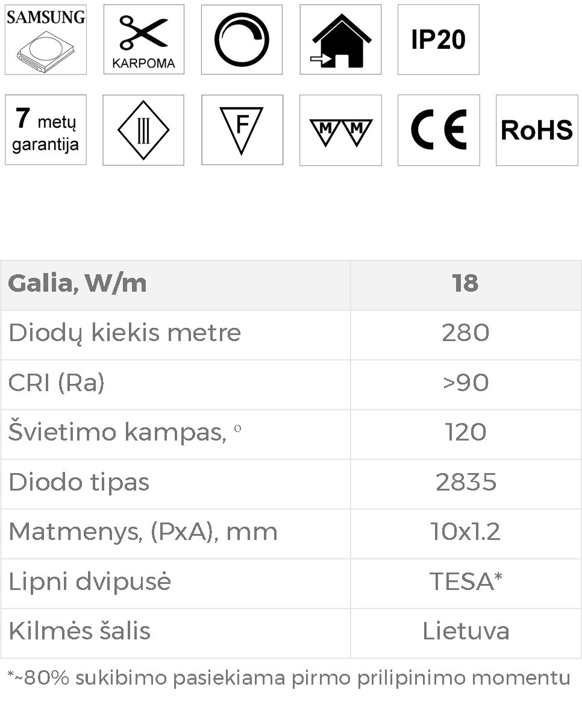582x728 pixels.
Task: Click the indoor-use house icon
Action: point(340,40)
